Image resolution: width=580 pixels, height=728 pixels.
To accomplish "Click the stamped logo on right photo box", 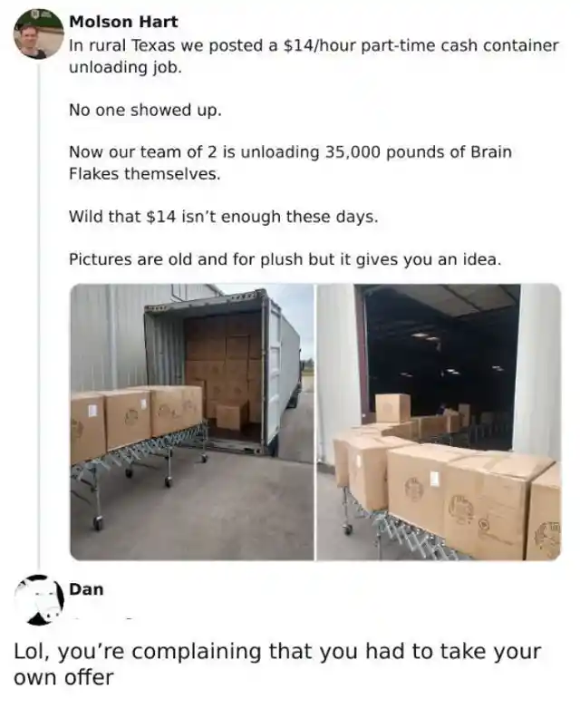I will point(411,488).
